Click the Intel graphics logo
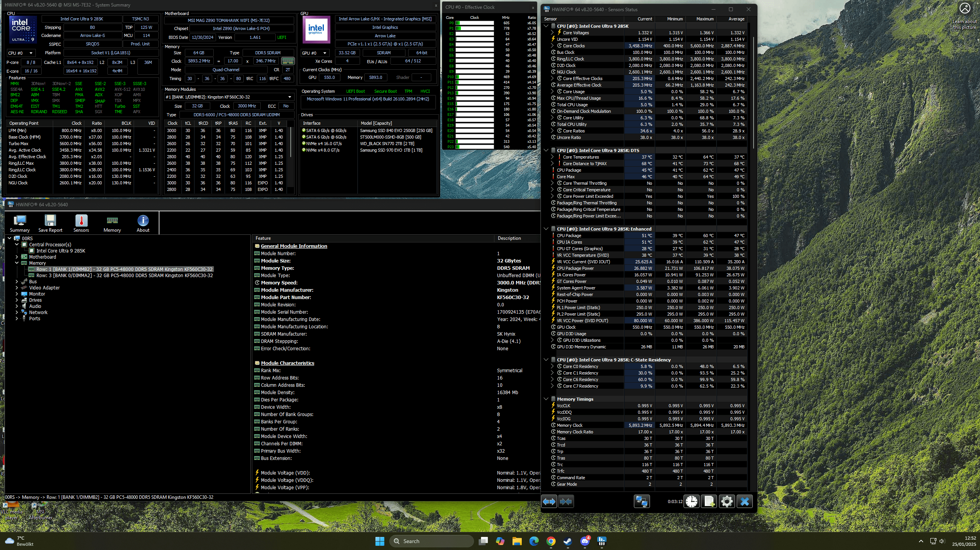Viewport: 980px width, 550px height. pos(316,30)
